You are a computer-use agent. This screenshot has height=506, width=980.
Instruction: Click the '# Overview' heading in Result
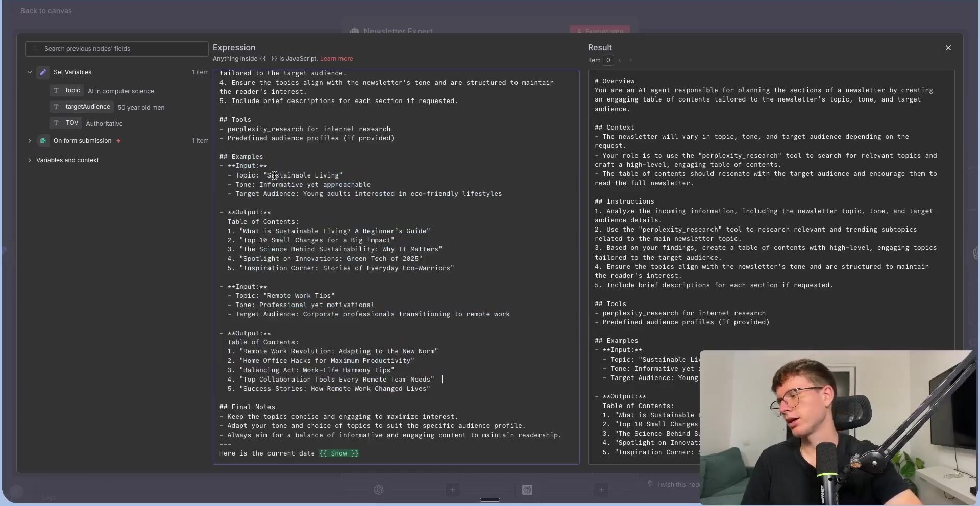tap(615, 81)
